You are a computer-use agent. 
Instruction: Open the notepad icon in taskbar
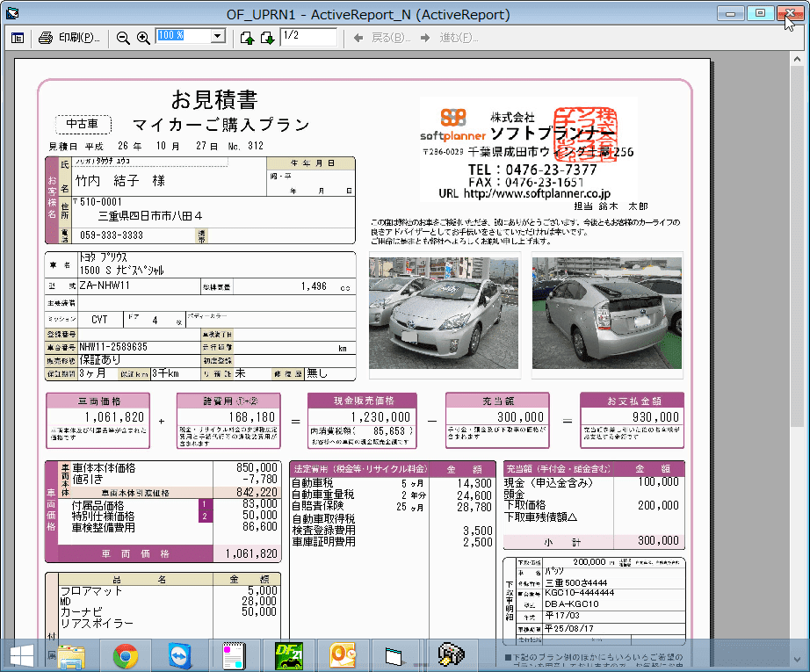tap(234, 656)
